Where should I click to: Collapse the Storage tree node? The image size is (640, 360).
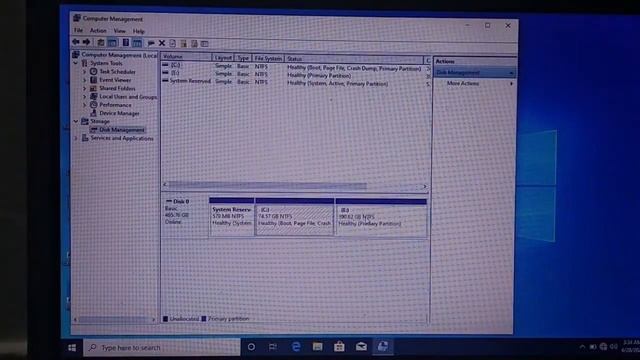tap(76, 121)
